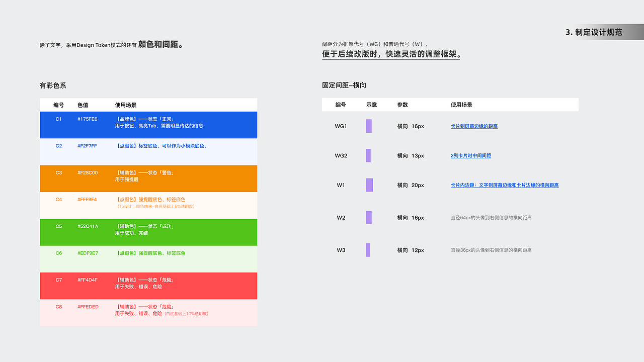The image size is (644, 362).
Task: Click the section title 固定间距–横向
Action: tap(344, 85)
